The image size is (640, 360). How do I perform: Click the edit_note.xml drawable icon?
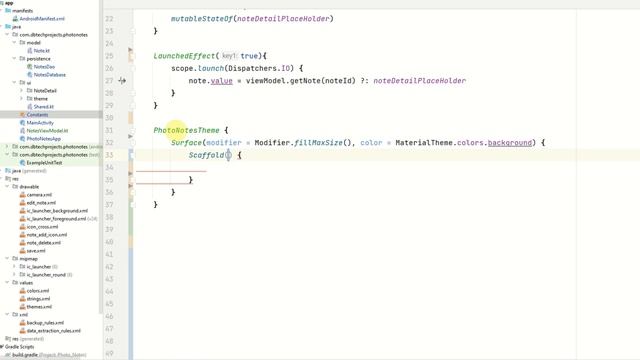(x=23, y=202)
